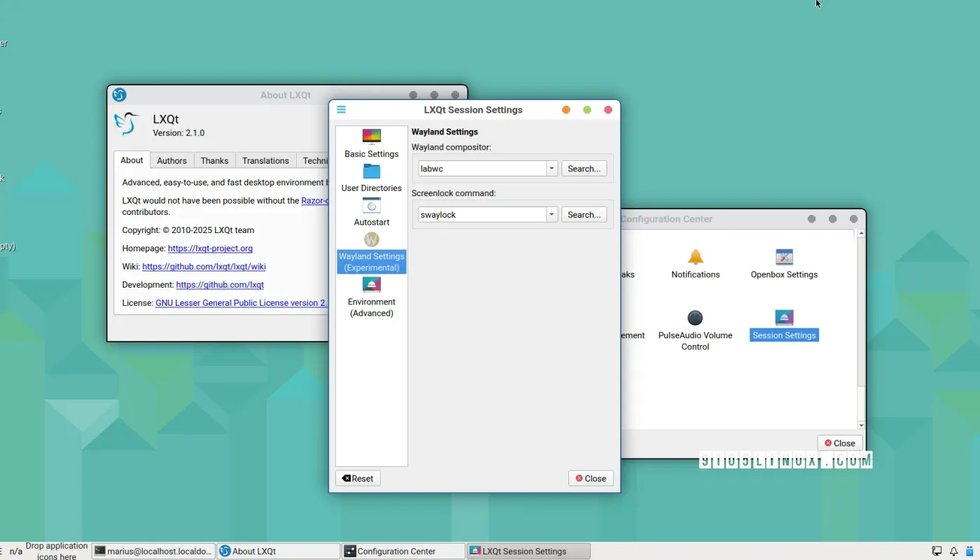This screenshot has height=560, width=980.
Task: Switch to the Thanks tab
Action: click(x=214, y=160)
